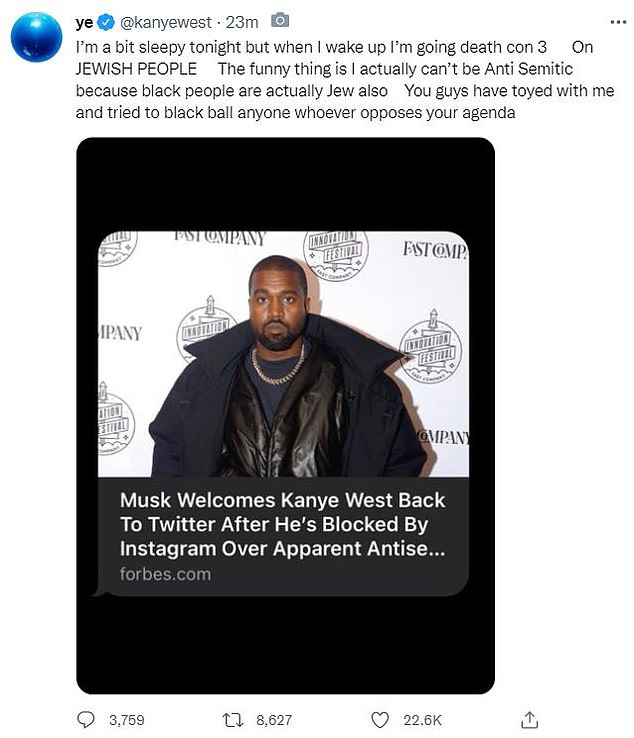Click the blue verified badge icon
Viewport: 634px width, 738px height.
pyautogui.click(x=105, y=22)
